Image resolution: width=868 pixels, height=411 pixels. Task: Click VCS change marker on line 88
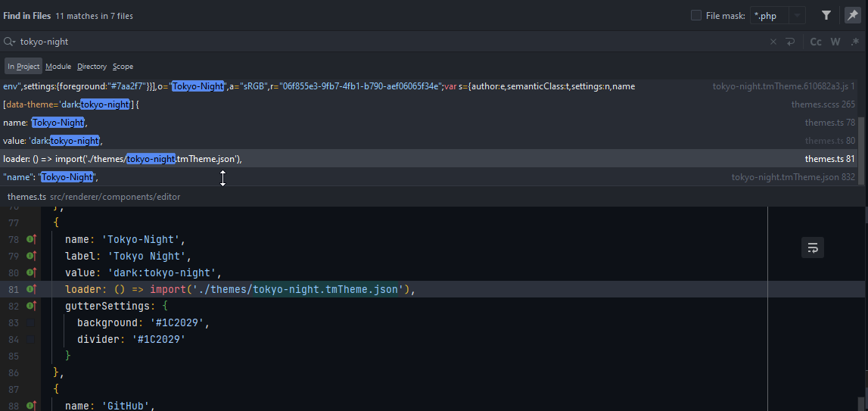(x=31, y=406)
